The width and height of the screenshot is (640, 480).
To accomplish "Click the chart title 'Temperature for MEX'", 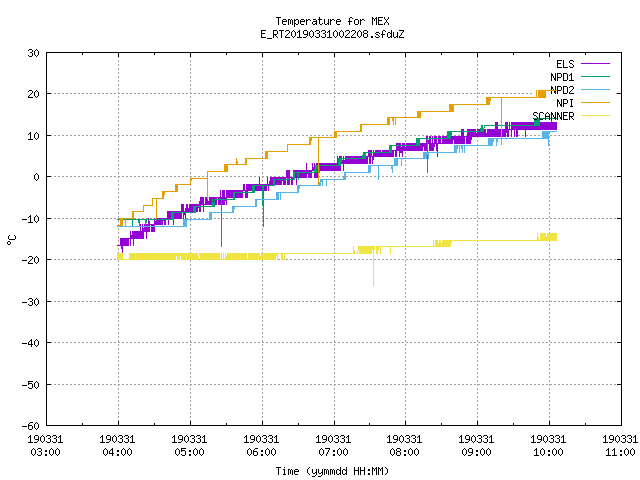I will pos(332,21).
